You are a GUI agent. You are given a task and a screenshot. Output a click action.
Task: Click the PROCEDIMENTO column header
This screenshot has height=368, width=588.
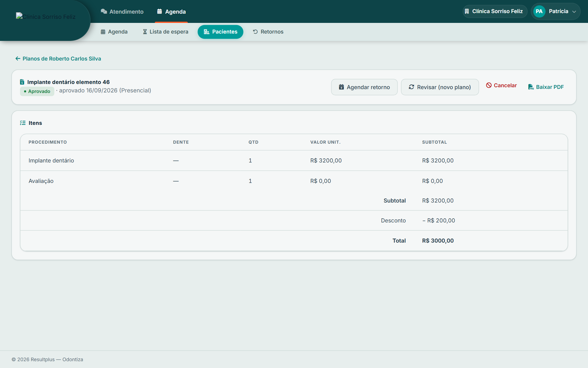(48, 142)
